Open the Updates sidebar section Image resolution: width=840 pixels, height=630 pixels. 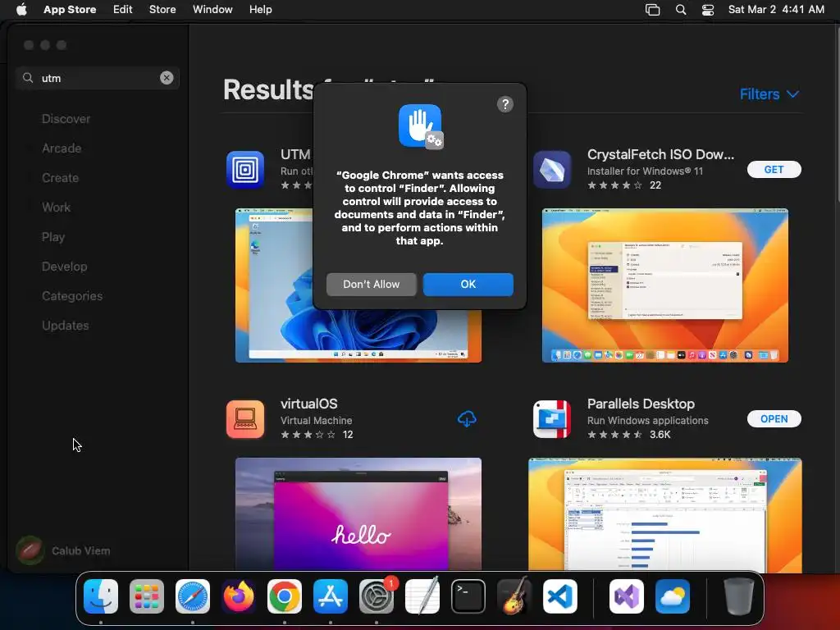pos(66,325)
